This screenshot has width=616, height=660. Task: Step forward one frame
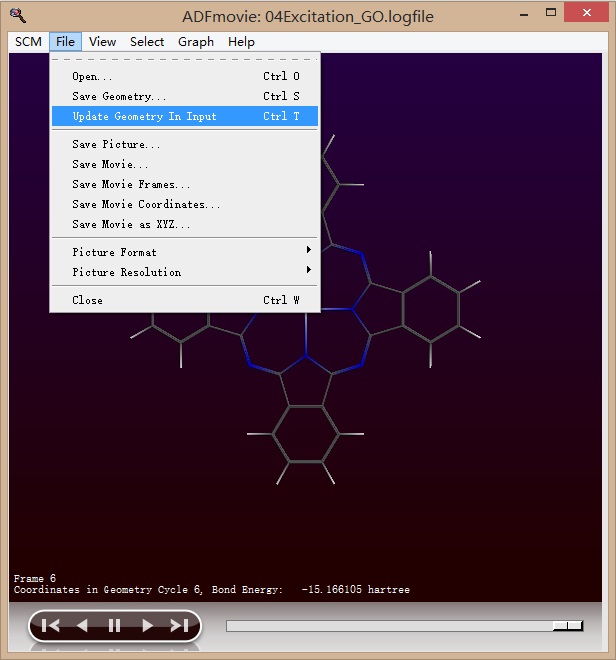pyautogui.click(x=147, y=625)
